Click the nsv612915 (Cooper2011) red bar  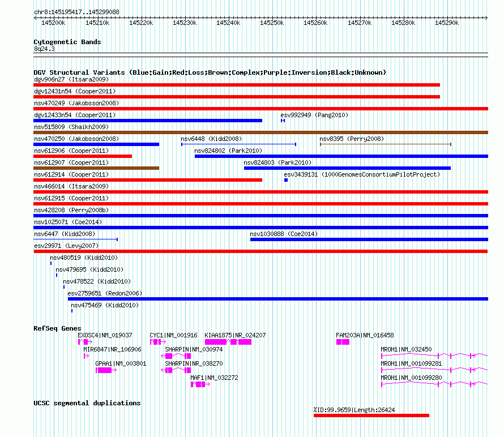[260, 204]
